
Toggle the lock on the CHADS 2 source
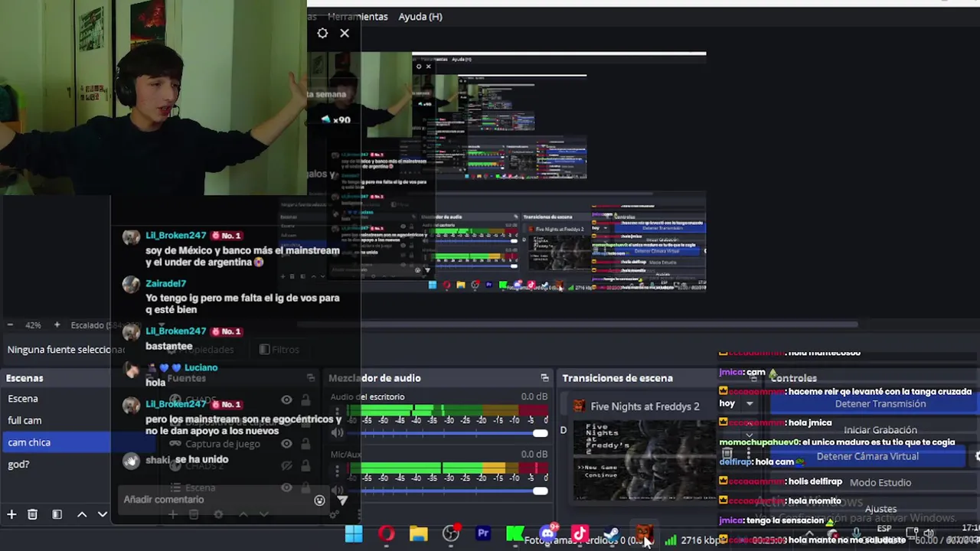point(305,465)
